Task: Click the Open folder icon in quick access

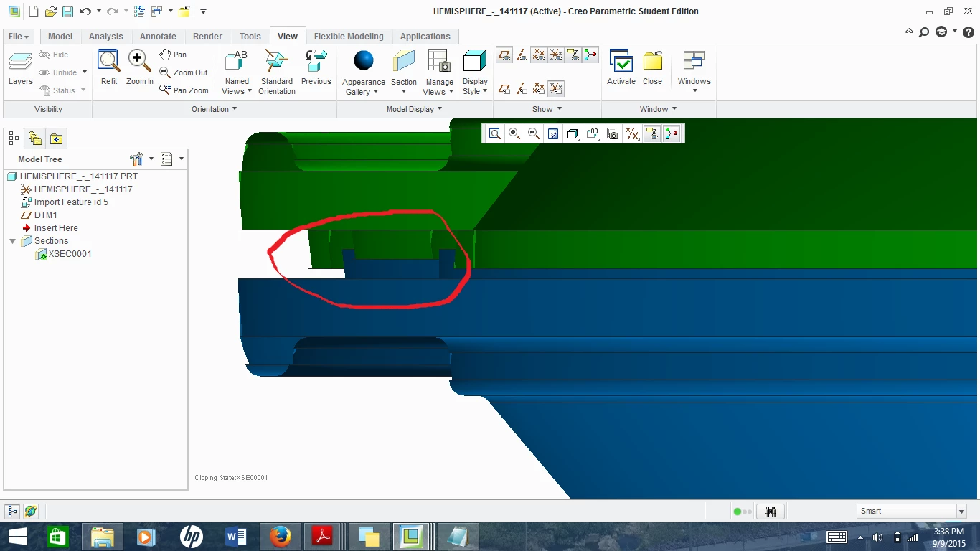Action: point(50,11)
